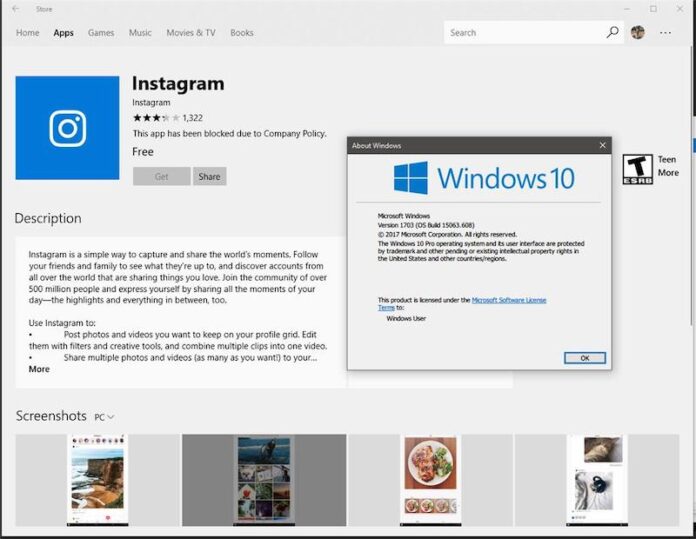Viewport: 696px width, 539px height.
Task: Open Microsoft Software License Terms link
Action: pyautogui.click(x=509, y=300)
